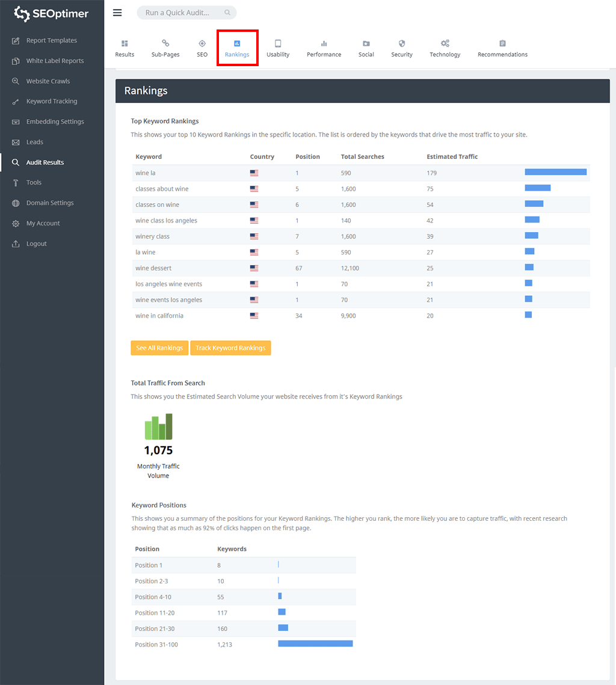Click the Technology gears icon

pos(445,43)
